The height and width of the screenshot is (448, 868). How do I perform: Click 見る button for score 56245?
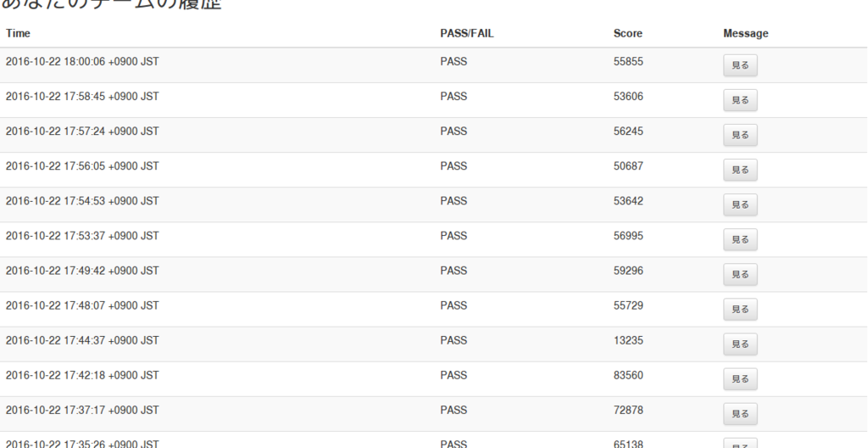click(740, 135)
